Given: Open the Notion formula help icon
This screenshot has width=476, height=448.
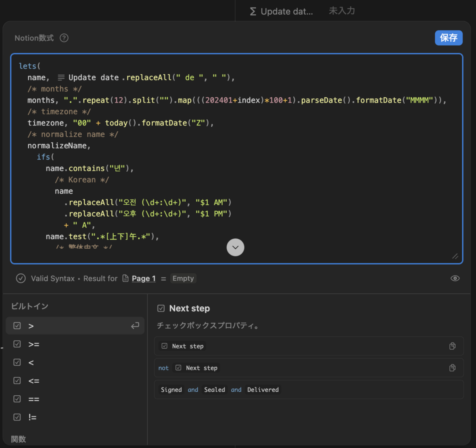Looking at the screenshot, I should (x=64, y=38).
